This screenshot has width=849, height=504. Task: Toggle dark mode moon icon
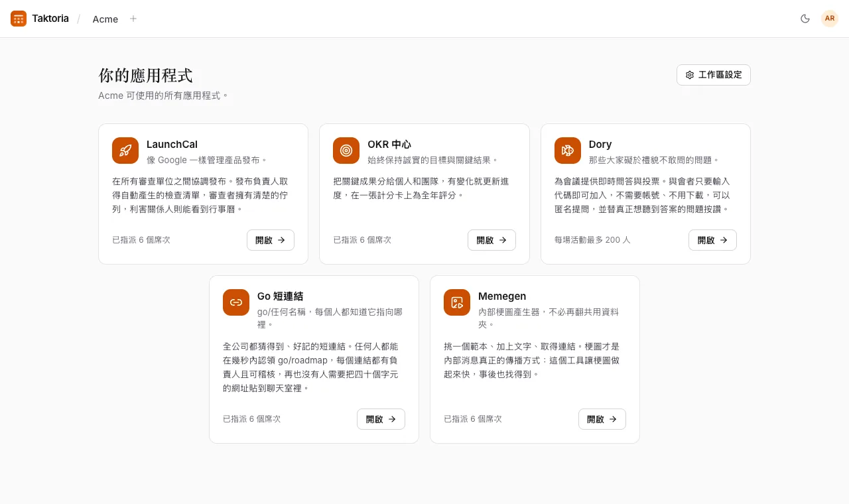coord(805,19)
